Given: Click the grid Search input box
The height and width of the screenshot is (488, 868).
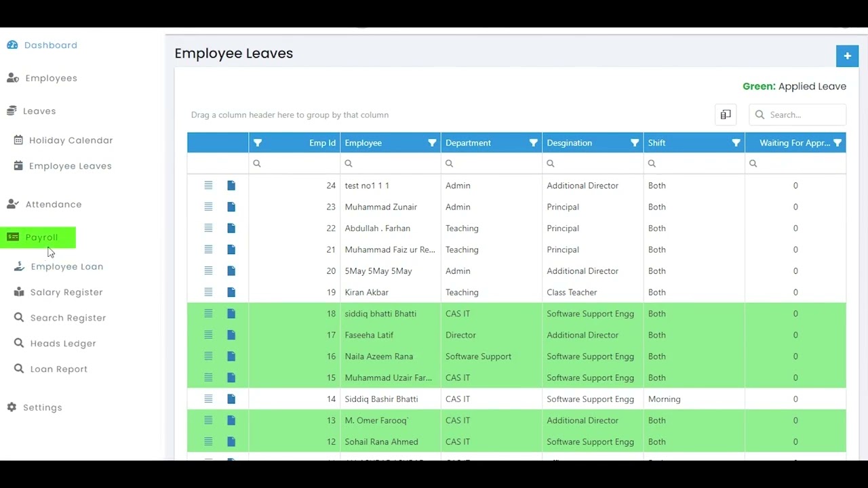Looking at the screenshot, I should (x=797, y=115).
